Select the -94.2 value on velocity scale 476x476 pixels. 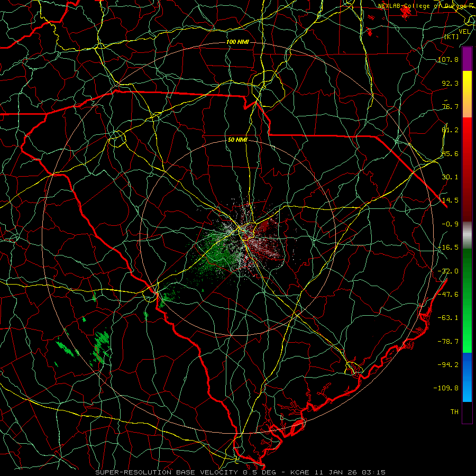pyautogui.click(x=448, y=365)
